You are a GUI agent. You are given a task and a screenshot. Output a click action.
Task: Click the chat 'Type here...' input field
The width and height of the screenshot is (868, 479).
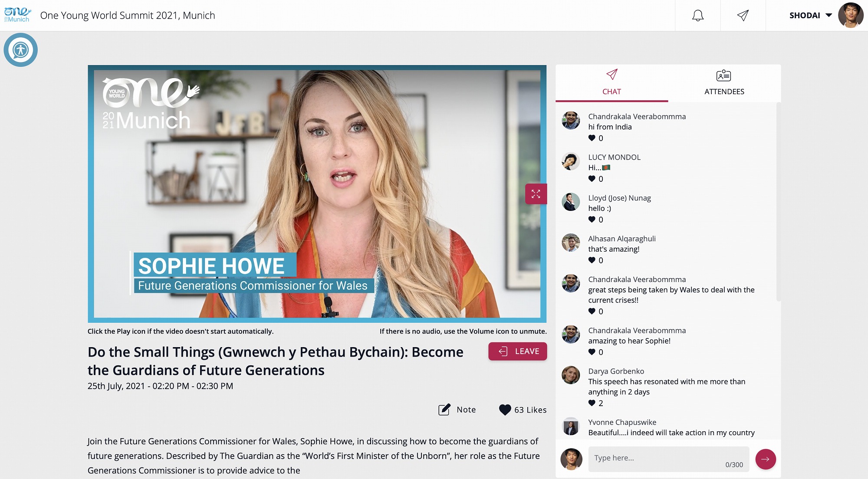pyautogui.click(x=668, y=459)
